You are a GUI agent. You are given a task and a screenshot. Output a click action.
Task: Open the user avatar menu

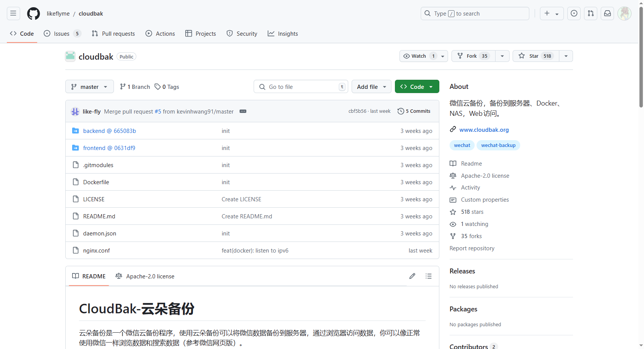coord(624,13)
